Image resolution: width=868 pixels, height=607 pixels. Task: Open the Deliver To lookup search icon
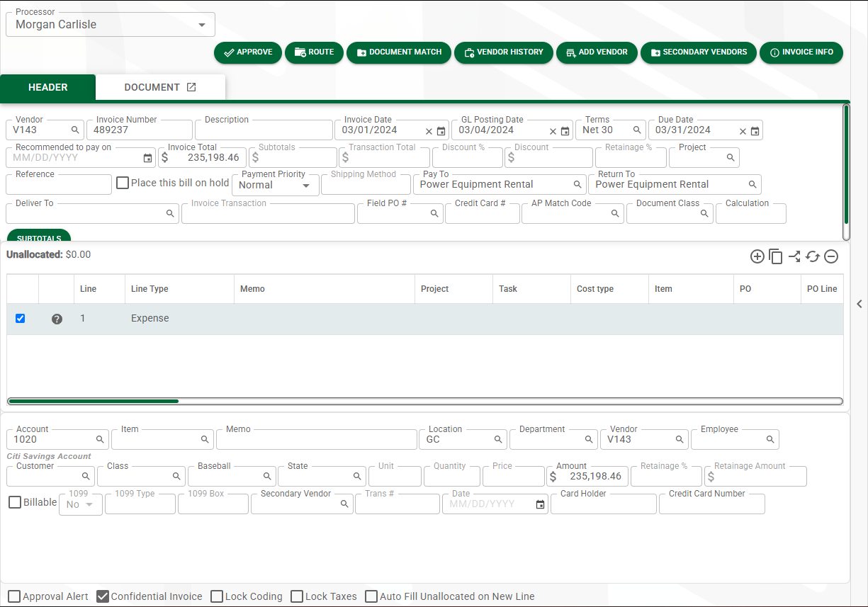pos(170,213)
